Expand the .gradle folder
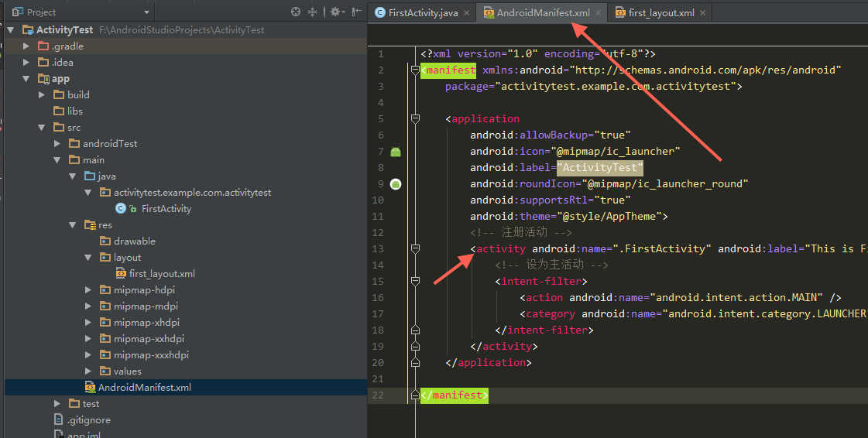The height and width of the screenshot is (438, 868). point(26,46)
